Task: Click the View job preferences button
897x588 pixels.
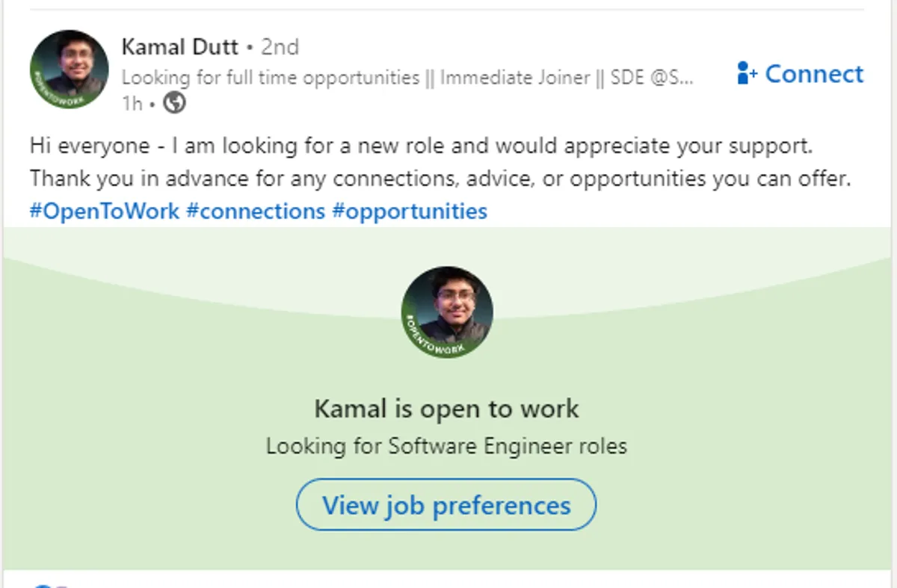Action: coord(446,505)
